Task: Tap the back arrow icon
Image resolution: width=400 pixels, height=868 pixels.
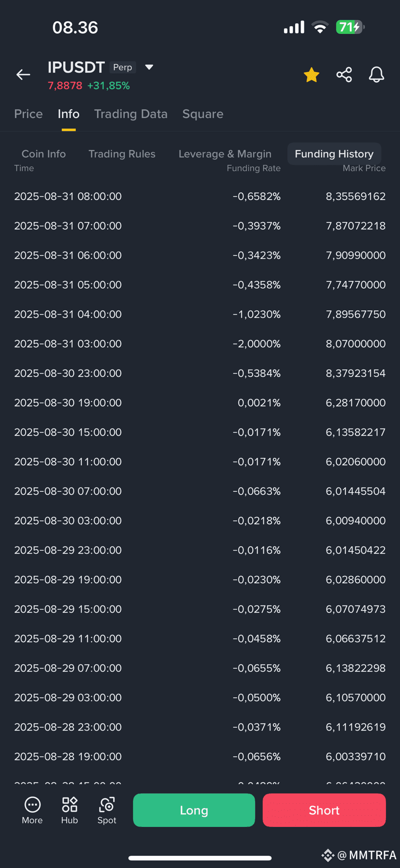Action: pos(23,74)
